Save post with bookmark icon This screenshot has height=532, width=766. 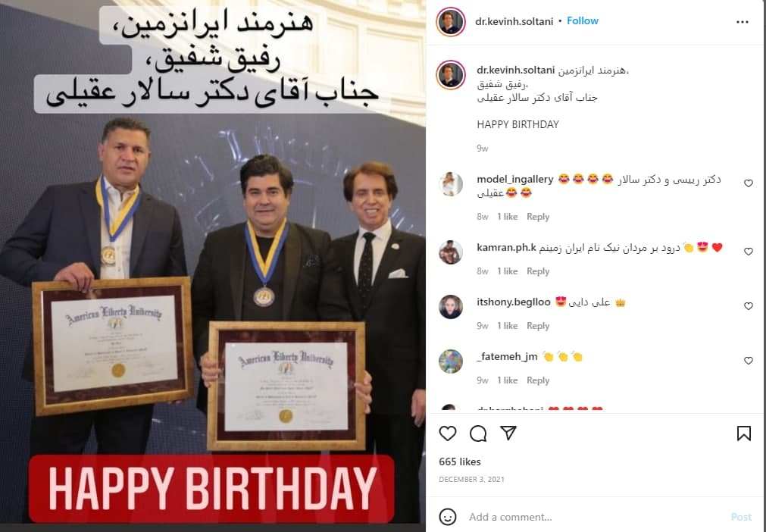743,433
